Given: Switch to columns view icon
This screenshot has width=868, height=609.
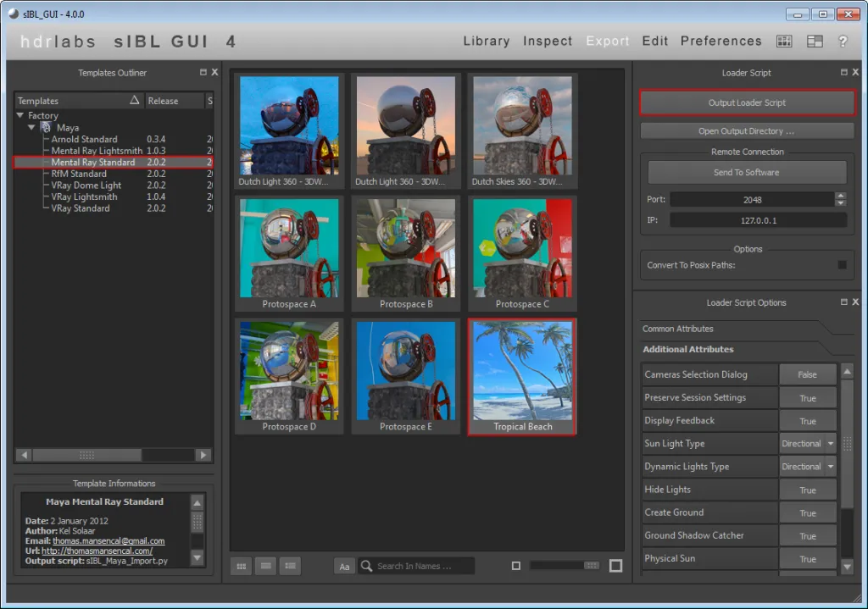Looking at the screenshot, I should [x=265, y=566].
